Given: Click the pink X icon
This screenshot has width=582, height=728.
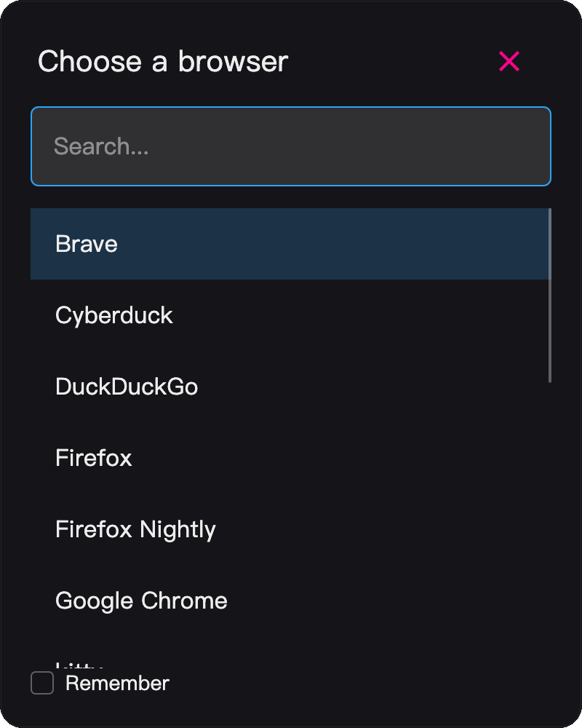Looking at the screenshot, I should [509, 62].
